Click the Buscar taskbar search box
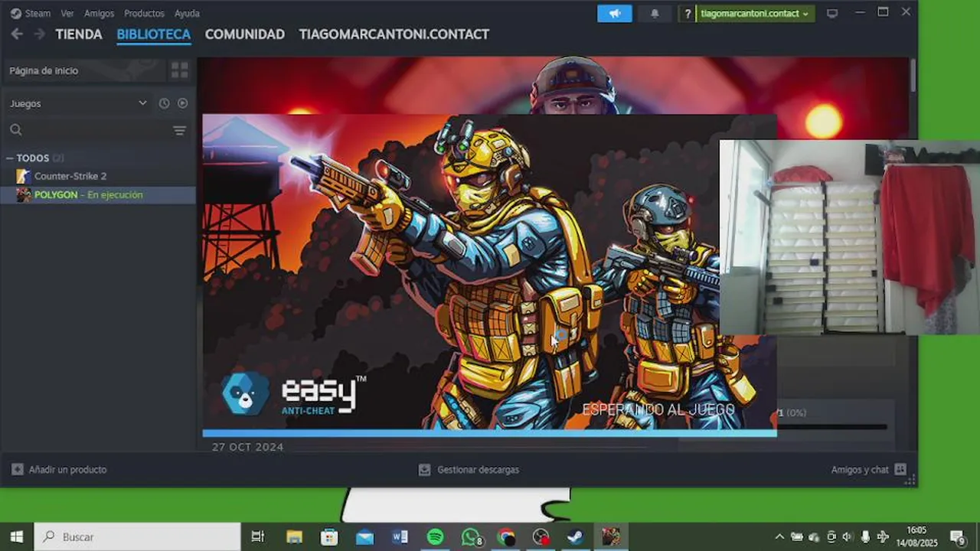This screenshot has height=551, width=980. pos(138,536)
